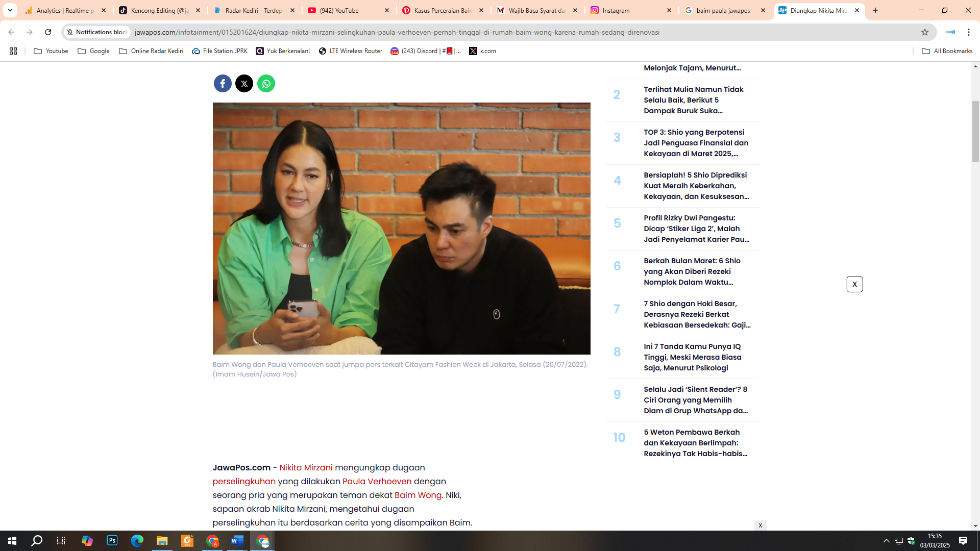Viewport: 980px width, 551px height.
Task: Open File Station JPRK bookmark
Action: (219, 51)
